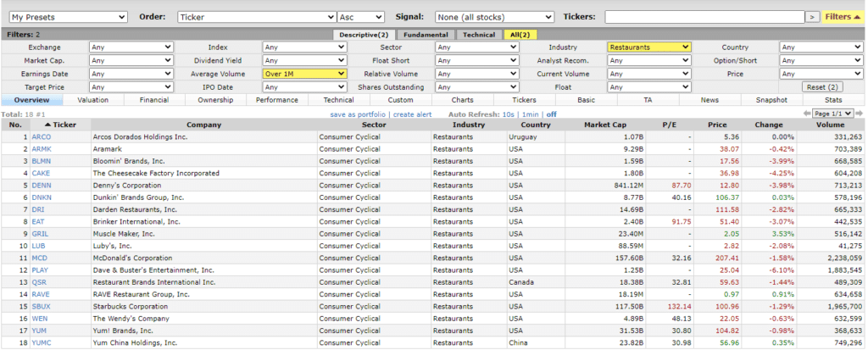This screenshot has width=868, height=350.
Task: Open the Signal dropdown
Action: coord(494,17)
